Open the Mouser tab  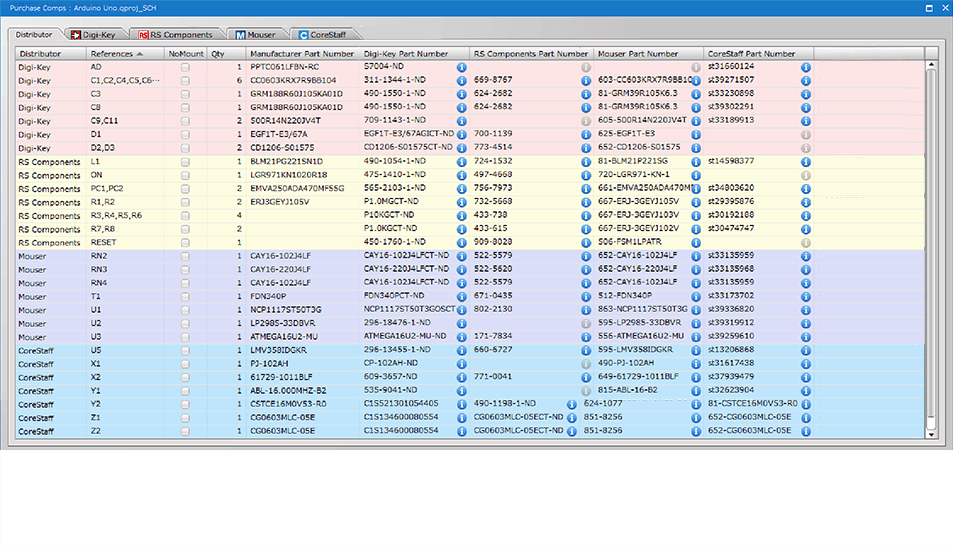256,35
